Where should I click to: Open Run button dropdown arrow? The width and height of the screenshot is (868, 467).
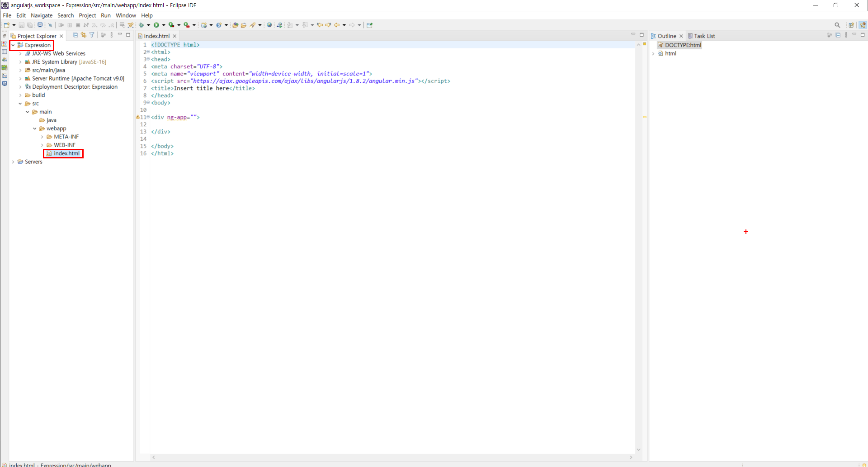coord(164,25)
